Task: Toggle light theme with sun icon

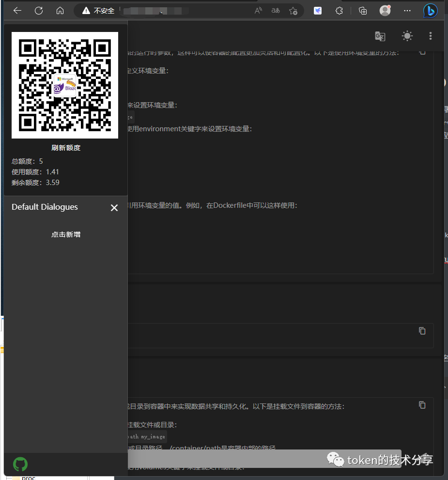Action: coord(407,36)
